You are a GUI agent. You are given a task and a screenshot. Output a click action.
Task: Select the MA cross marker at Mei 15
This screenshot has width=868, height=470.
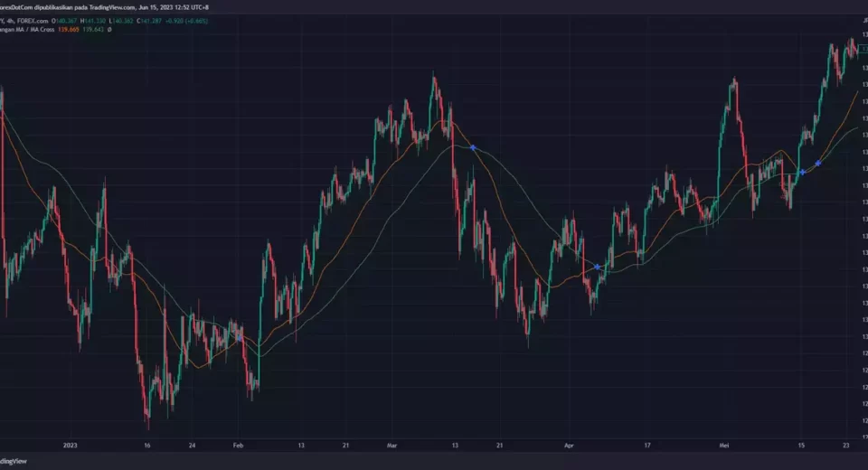(803, 172)
